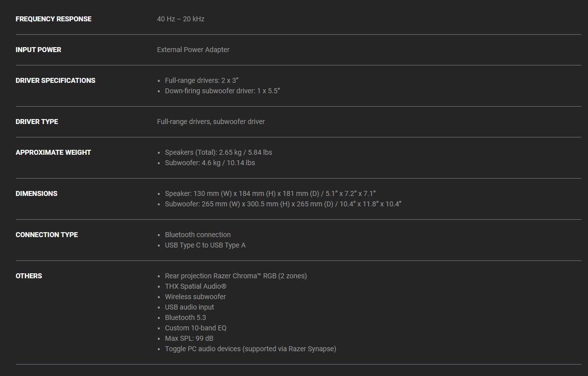Image resolution: width=588 pixels, height=376 pixels.
Task: Click the Subwoofer dimensions line
Action: 283,204
